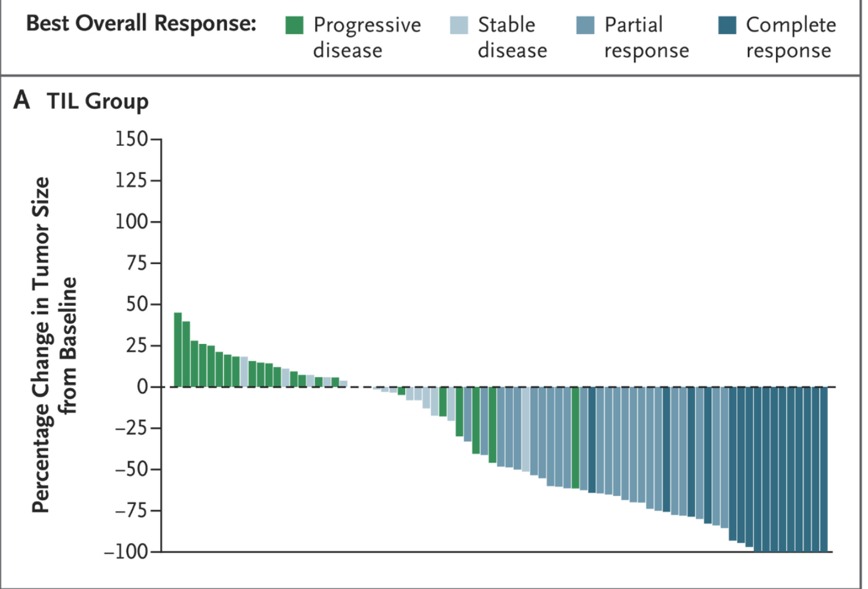Click the green Progressive disease legend swatch
The width and height of the screenshot is (868, 589).
coord(294,25)
